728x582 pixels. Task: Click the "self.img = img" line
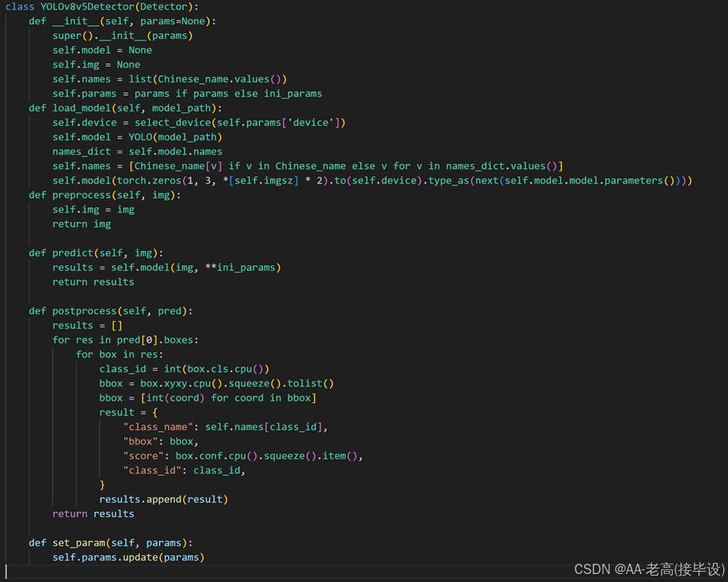tap(93, 210)
